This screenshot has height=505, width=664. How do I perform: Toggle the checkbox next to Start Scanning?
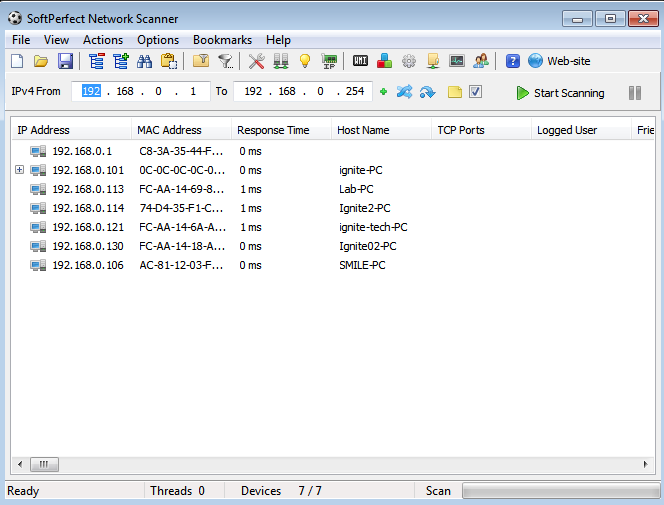point(476,92)
